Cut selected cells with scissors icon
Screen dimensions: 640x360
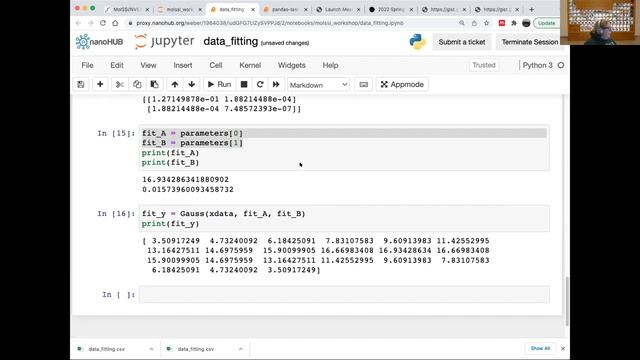pyautogui.click(x=120, y=84)
